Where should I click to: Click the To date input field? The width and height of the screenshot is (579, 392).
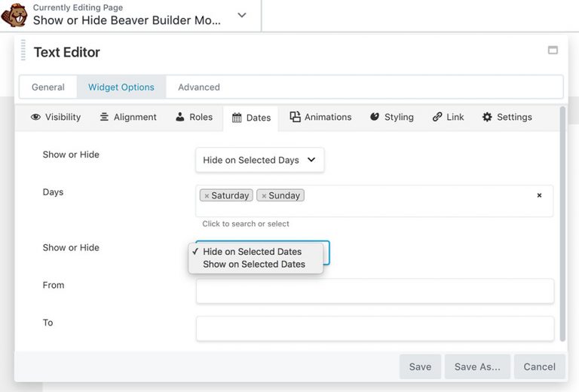(375, 329)
